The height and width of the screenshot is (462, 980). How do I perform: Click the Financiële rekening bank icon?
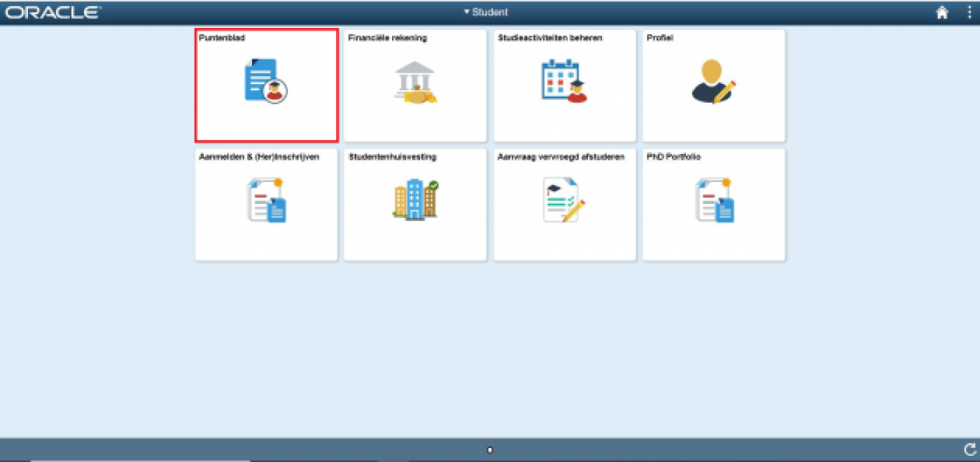coord(415,83)
